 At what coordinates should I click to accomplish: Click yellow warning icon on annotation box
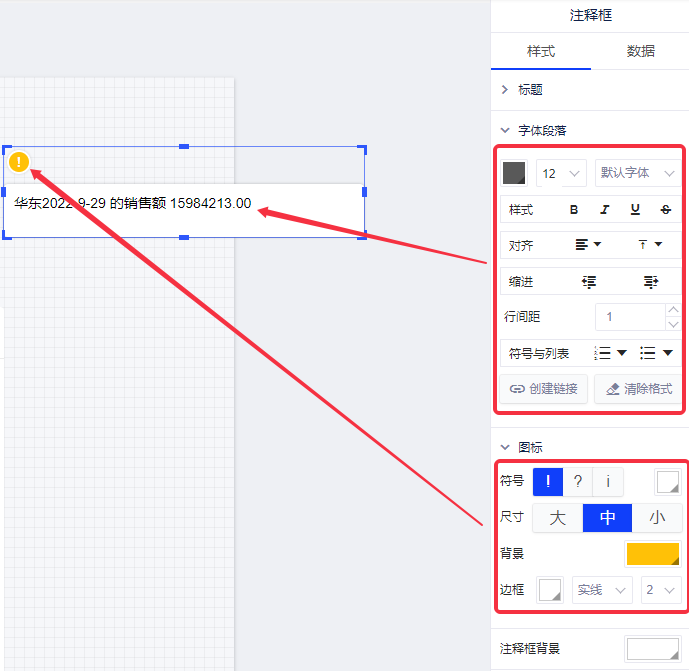pos(19,161)
